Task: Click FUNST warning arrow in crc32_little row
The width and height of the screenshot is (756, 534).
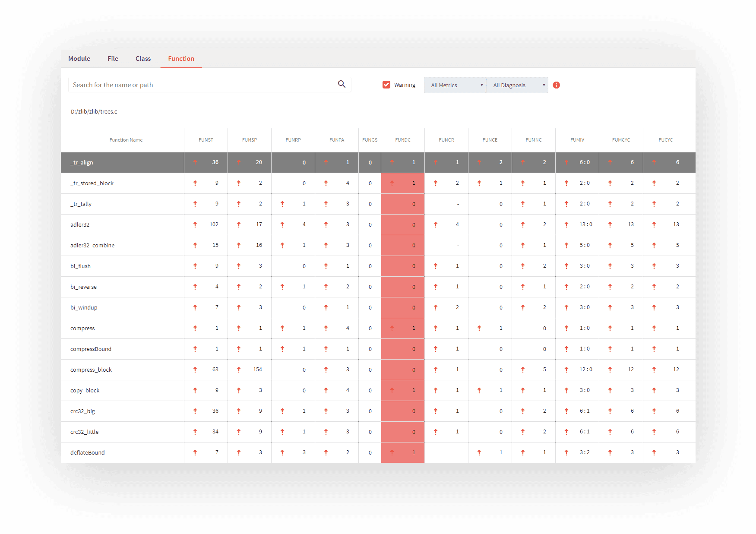Action: click(195, 432)
